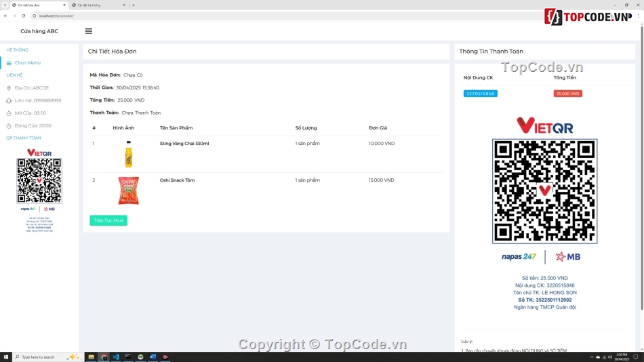The width and height of the screenshot is (644, 362).
Task: Click the Chọn Menu list icon
Action: click(9, 63)
